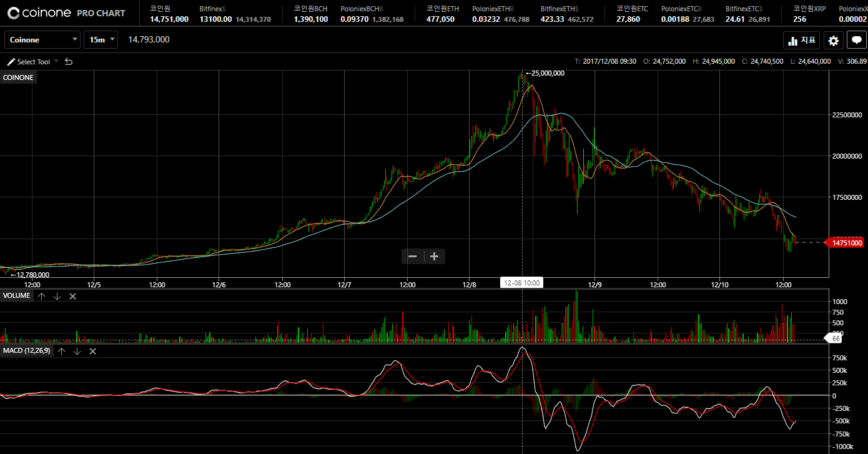
Task: Select the 코인원BCH ticker
Action: point(311,14)
